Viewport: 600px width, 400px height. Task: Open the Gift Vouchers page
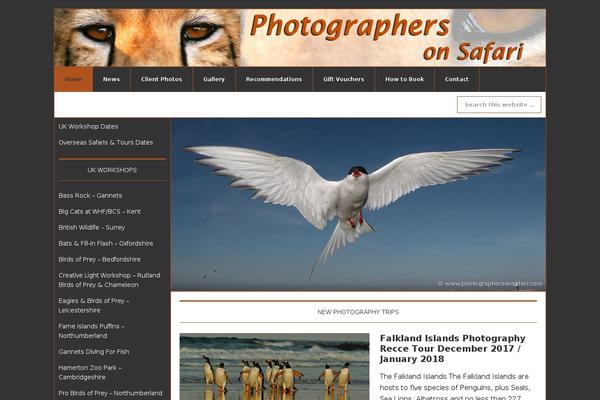344,79
